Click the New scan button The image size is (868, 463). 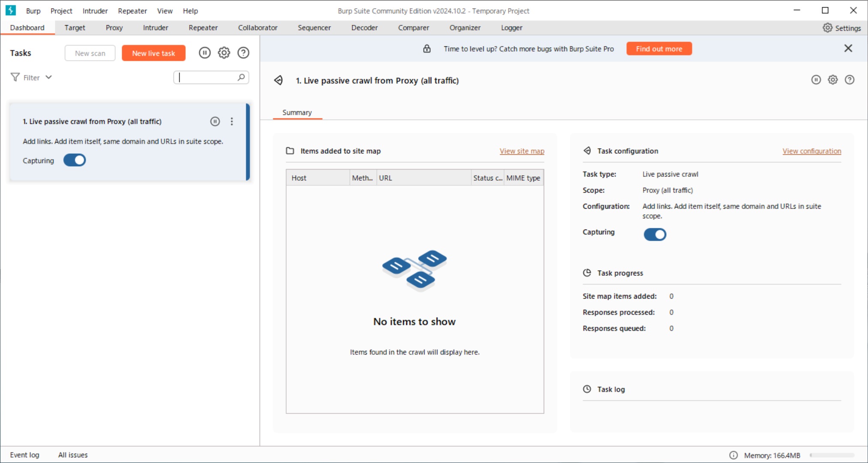click(90, 53)
